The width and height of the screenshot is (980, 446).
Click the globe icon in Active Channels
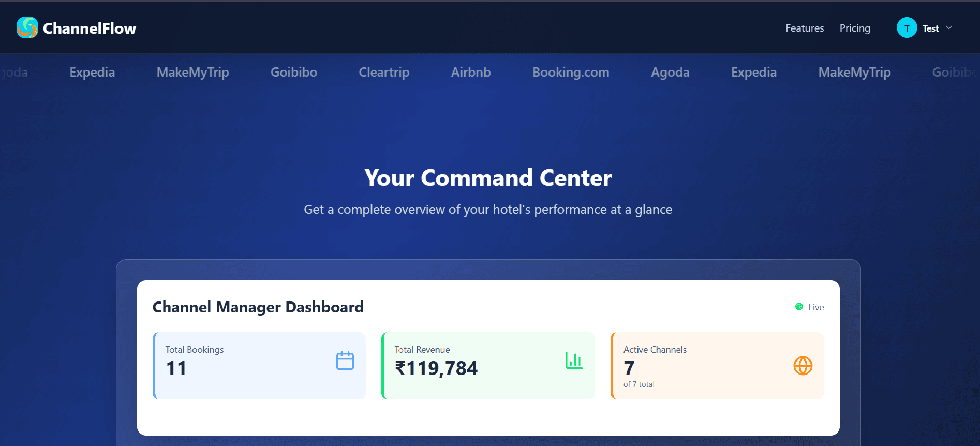[x=803, y=366]
